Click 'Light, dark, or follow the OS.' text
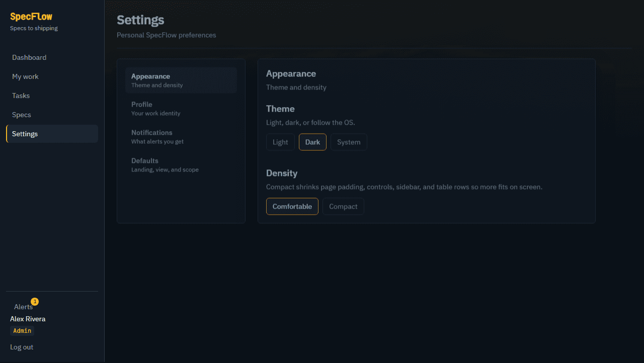Screen dimensions: 644x363 (x=310, y=123)
